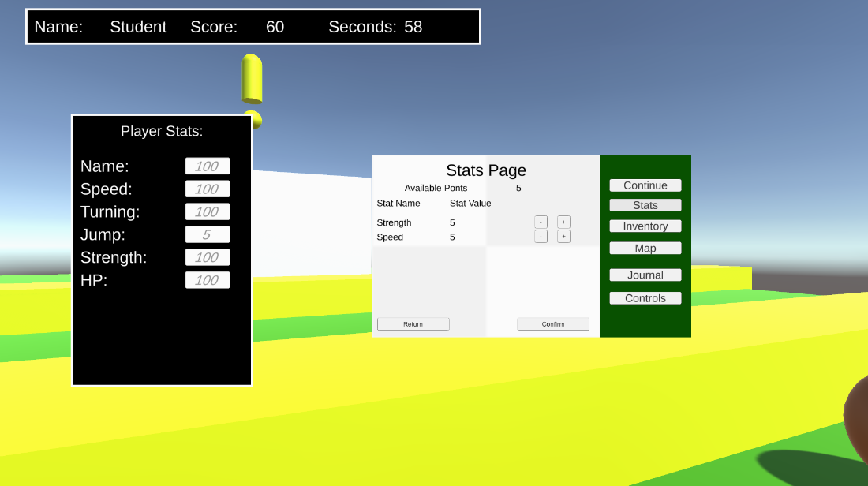Open the Journal menu button
This screenshot has width=868, height=486.
[x=645, y=275]
